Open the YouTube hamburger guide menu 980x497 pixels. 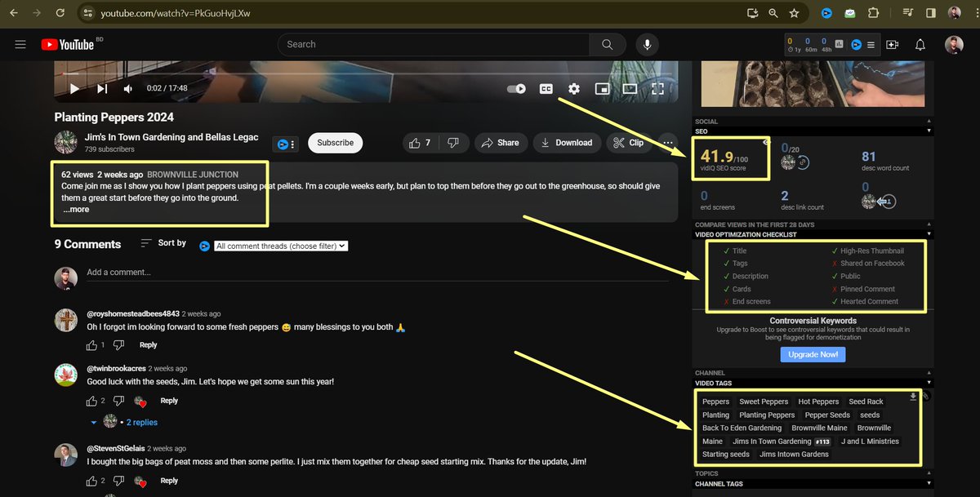point(20,44)
